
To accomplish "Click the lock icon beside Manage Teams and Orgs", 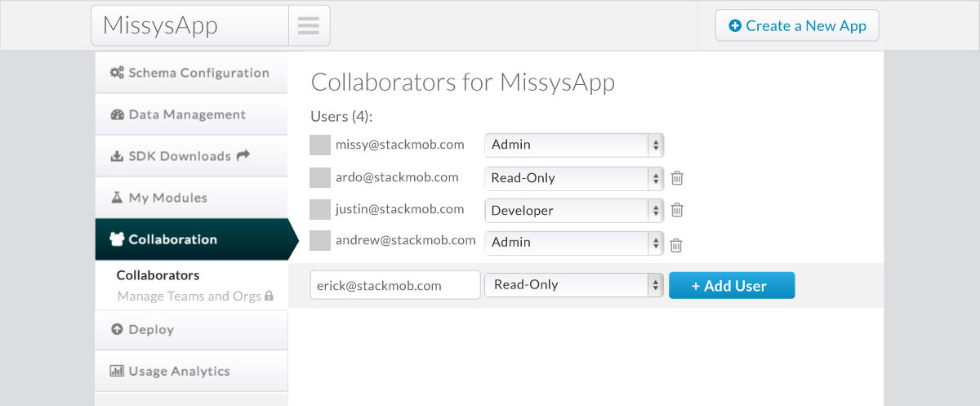I will click(x=269, y=297).
